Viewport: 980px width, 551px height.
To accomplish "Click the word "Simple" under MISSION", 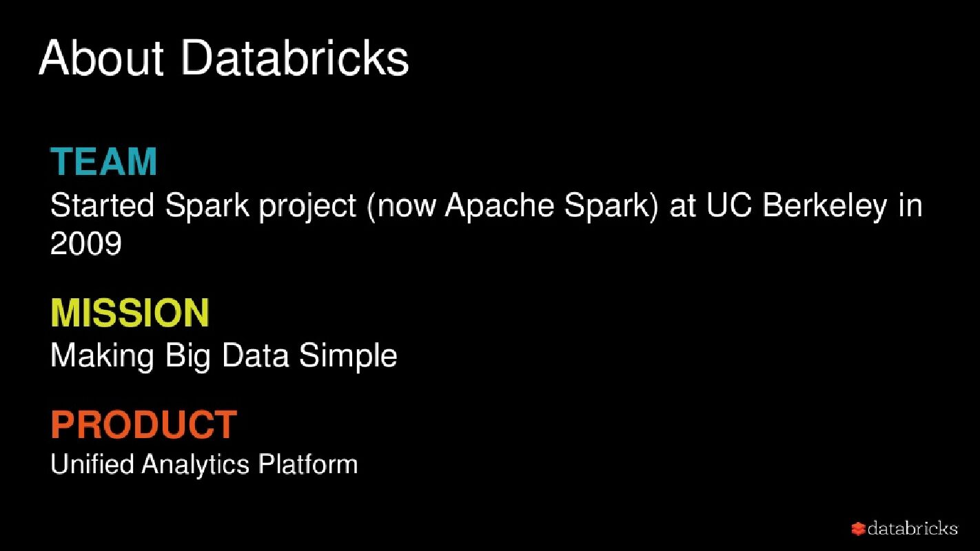I will pos(348,356).
